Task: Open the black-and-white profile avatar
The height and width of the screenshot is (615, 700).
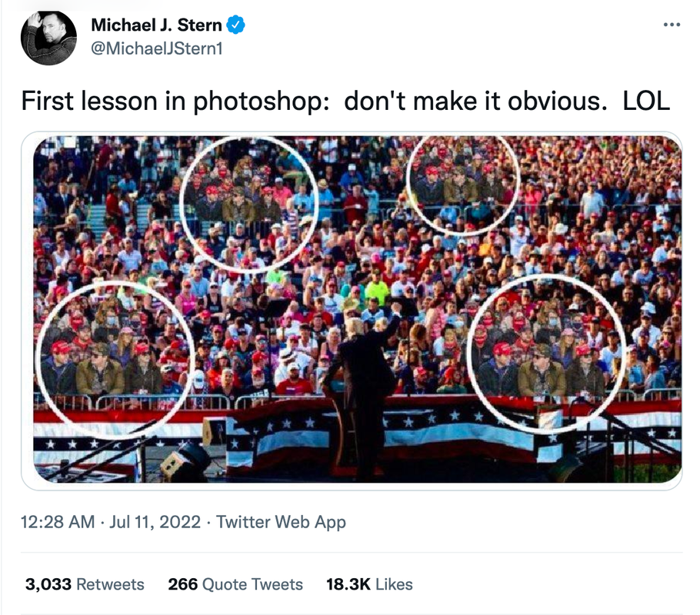Action: point(48,38)
